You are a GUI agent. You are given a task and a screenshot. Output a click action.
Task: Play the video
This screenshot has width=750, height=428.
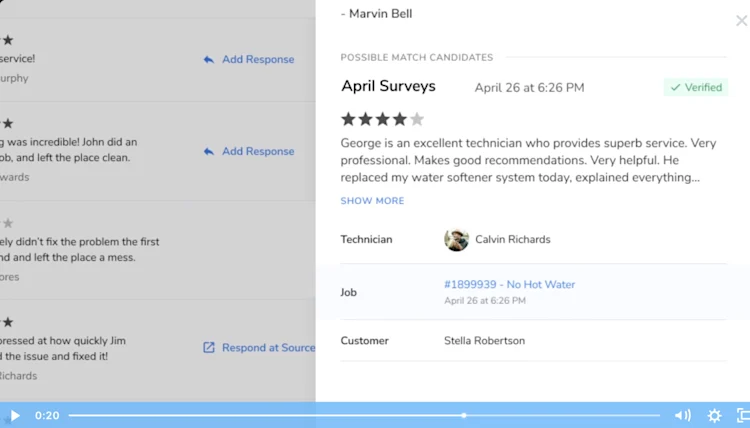(15, 416)
